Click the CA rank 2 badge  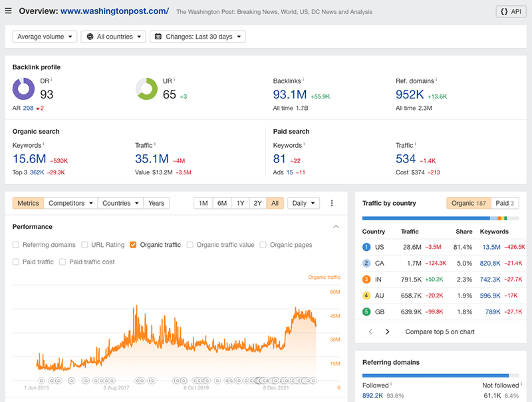[x=366, y=263]
